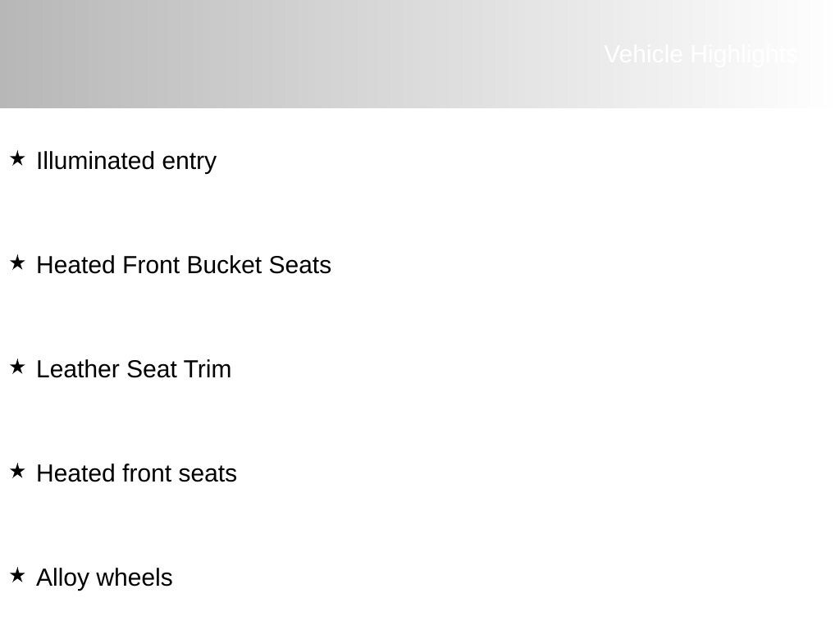Viewport: 840px width, 630px height.
Task: Select the Alloy wheels text line
Action: coord(104,578)
